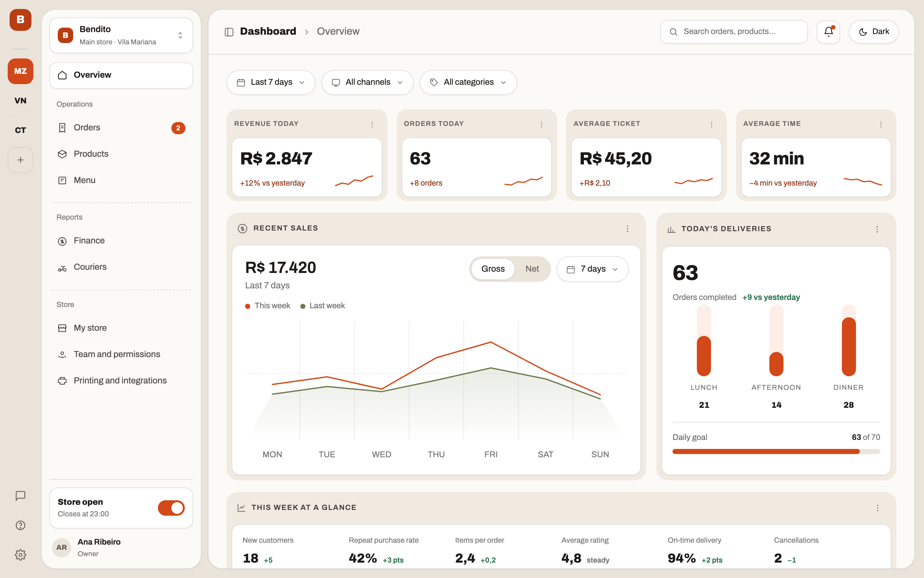Open Ana Ribeiro's profile
Image resolution: width=924 pixels, height=578 pixels.
click(x=121, y=547)
